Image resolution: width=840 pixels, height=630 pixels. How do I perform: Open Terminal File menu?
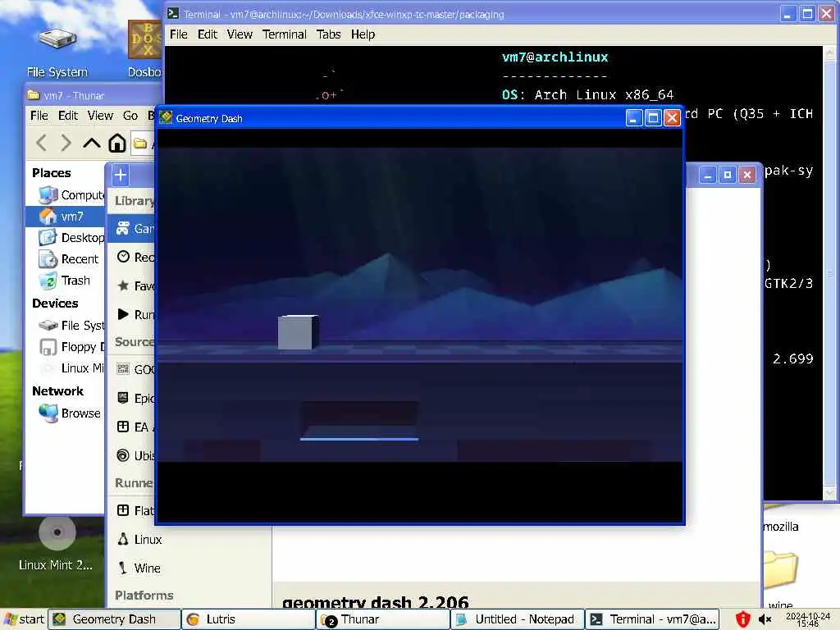179,34
